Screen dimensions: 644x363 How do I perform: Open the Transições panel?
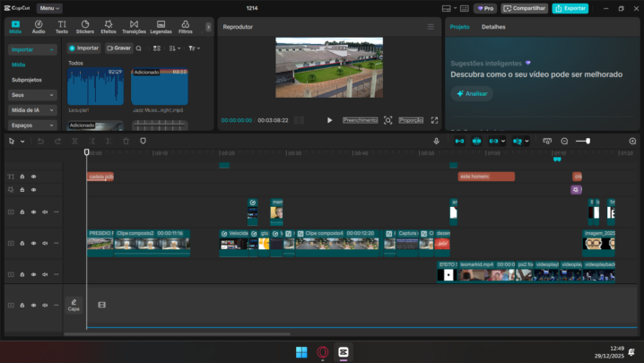tap(133, 27)
